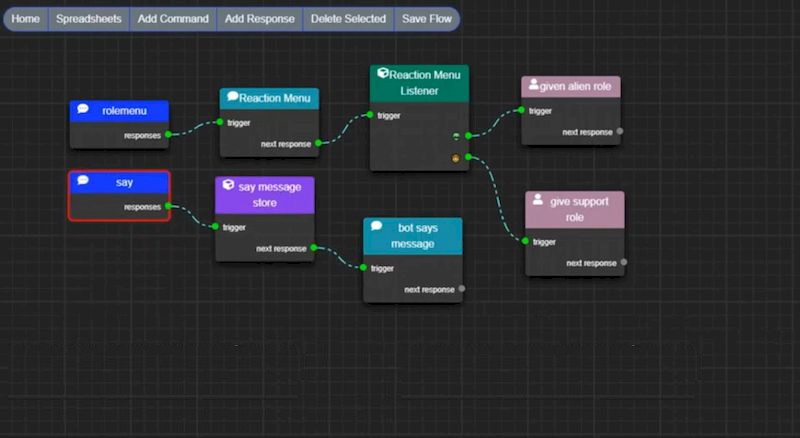The width and height of the screenshot is (800, 438).
Task: Click Delete Selected in the toolbar
Action: (348, 19)
